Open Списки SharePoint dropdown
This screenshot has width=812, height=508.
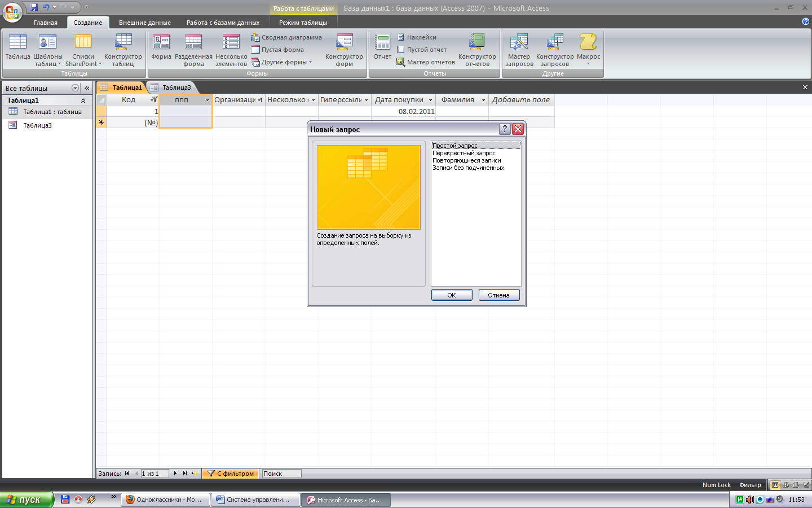click(x=83, y=50)
